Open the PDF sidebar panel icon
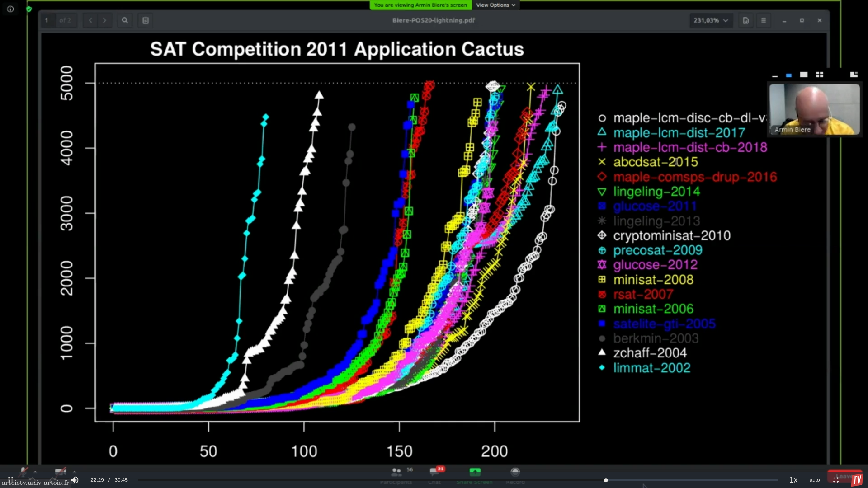Viewport: 868px width, 488px height. pos(146,20)
